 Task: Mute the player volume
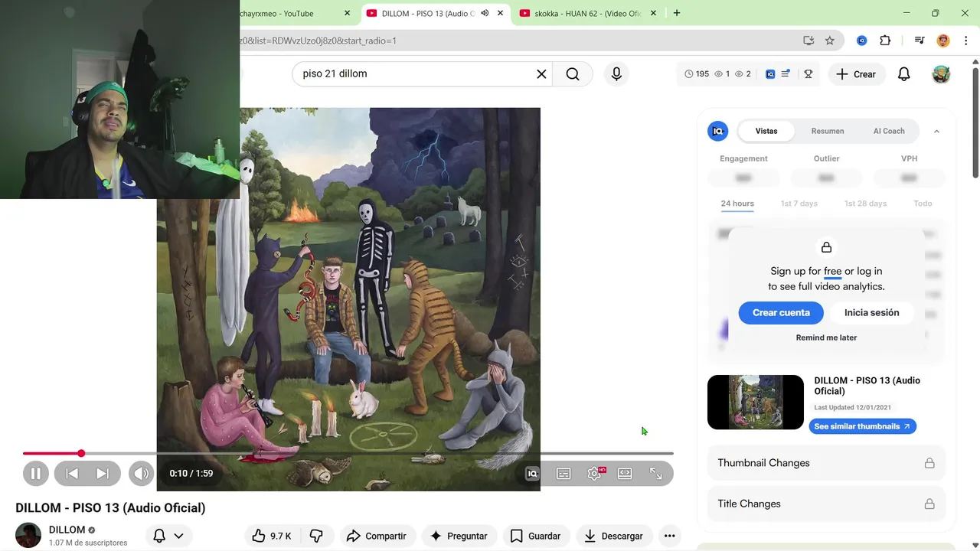pyautogui.click(x=142, y=474)
